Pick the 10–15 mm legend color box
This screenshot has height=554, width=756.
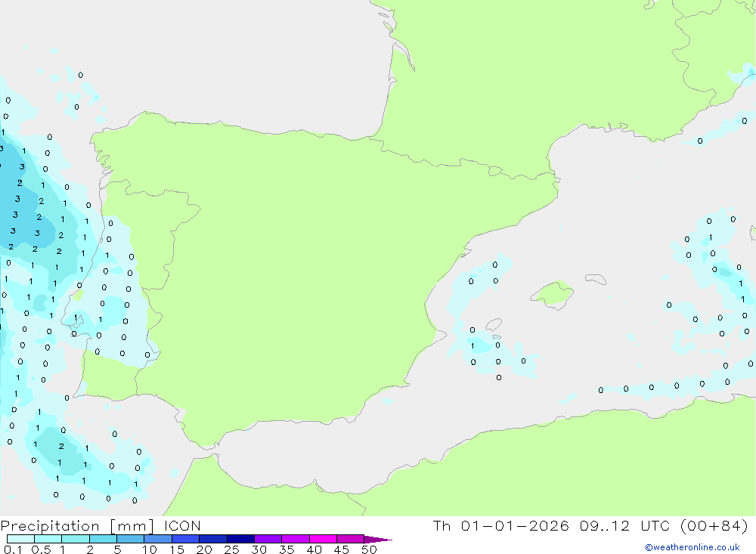(x=158, y=539)
